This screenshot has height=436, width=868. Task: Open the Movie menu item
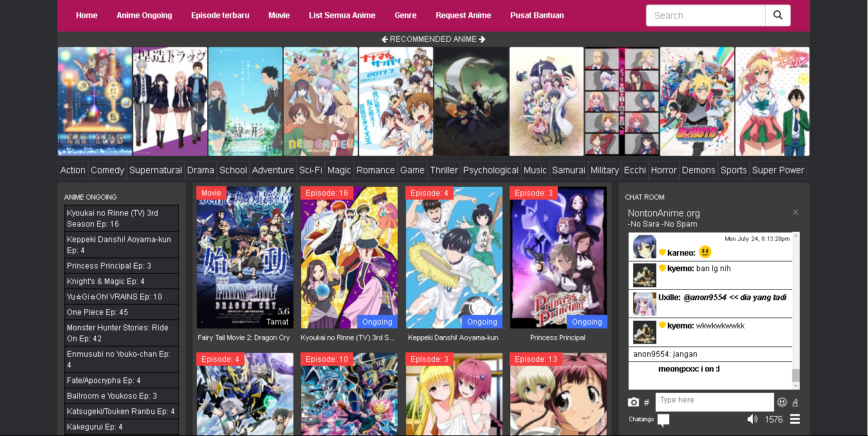(279, 15)
